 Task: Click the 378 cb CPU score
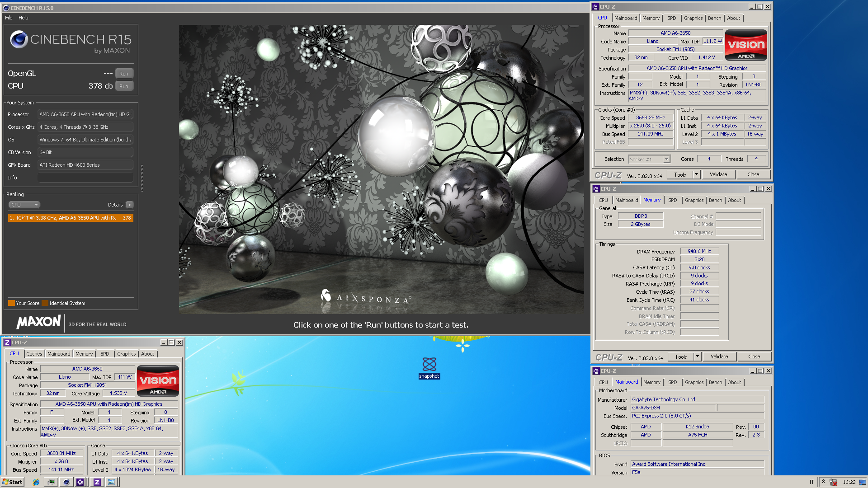click(100, 86)
